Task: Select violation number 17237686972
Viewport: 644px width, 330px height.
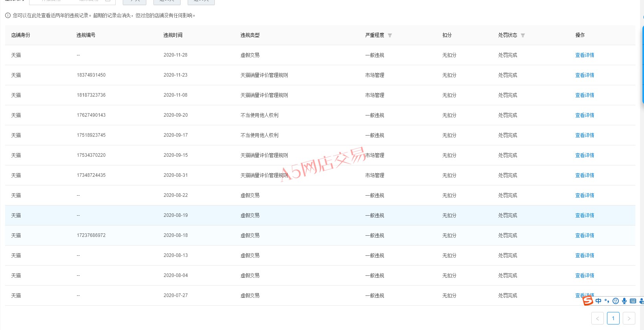Action: tap(91, 235)
